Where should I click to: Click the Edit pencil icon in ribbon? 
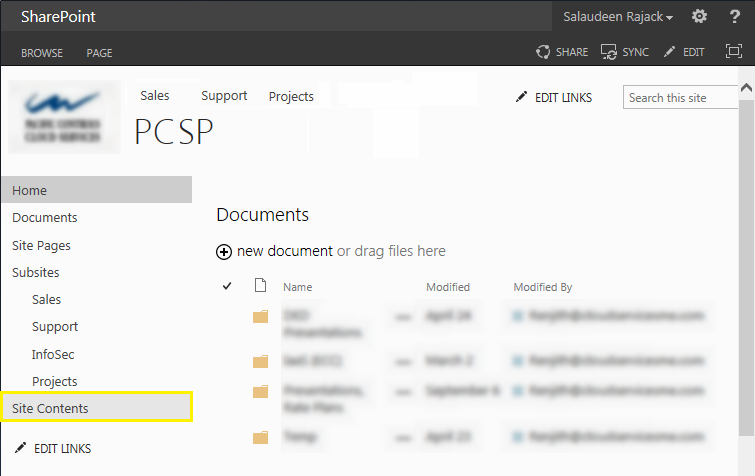pyautogui.click(x=670, y=52)
